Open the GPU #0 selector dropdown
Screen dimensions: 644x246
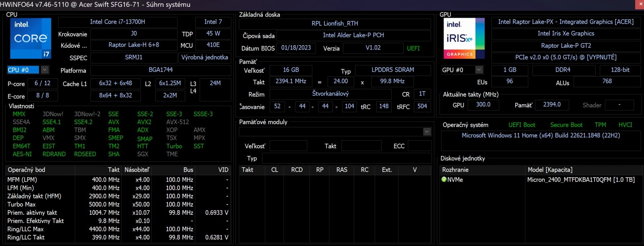[479, 70]
